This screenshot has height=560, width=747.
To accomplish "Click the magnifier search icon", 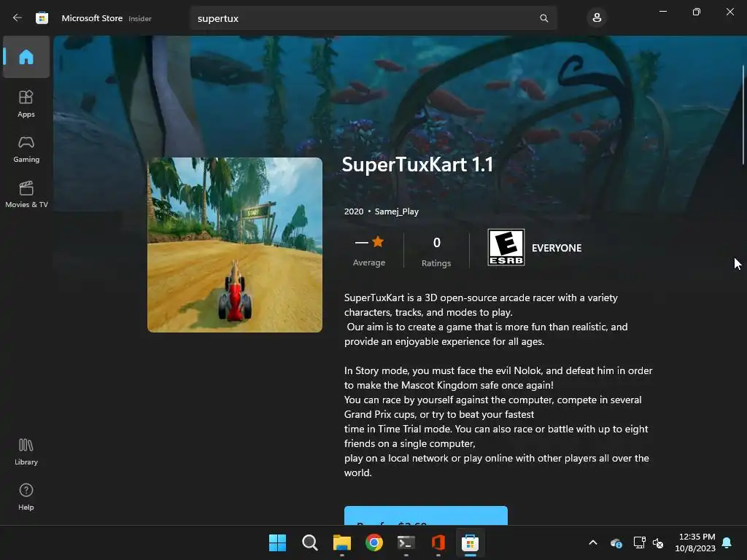I will click(x=543, y=18).
